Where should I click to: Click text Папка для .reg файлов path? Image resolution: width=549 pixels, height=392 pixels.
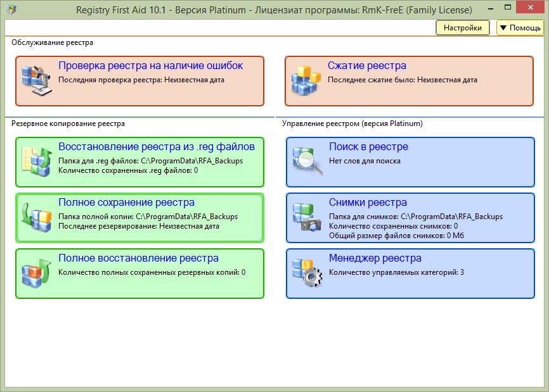(150, 161)
